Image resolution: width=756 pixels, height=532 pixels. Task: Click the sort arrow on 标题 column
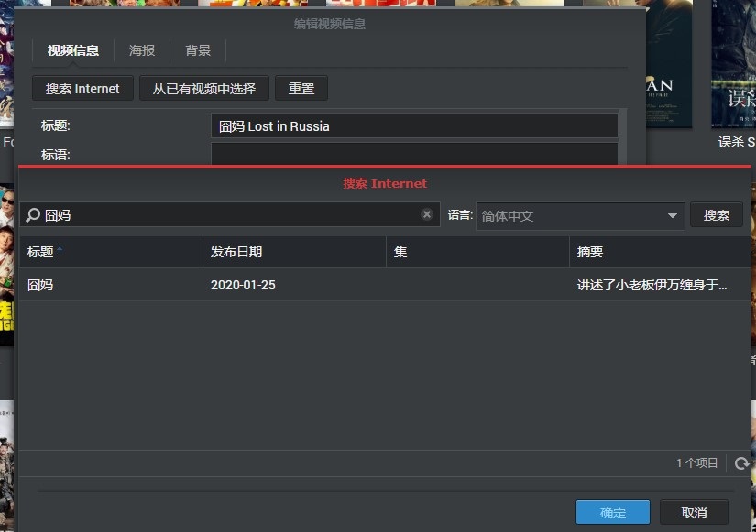tap(58, 251)
